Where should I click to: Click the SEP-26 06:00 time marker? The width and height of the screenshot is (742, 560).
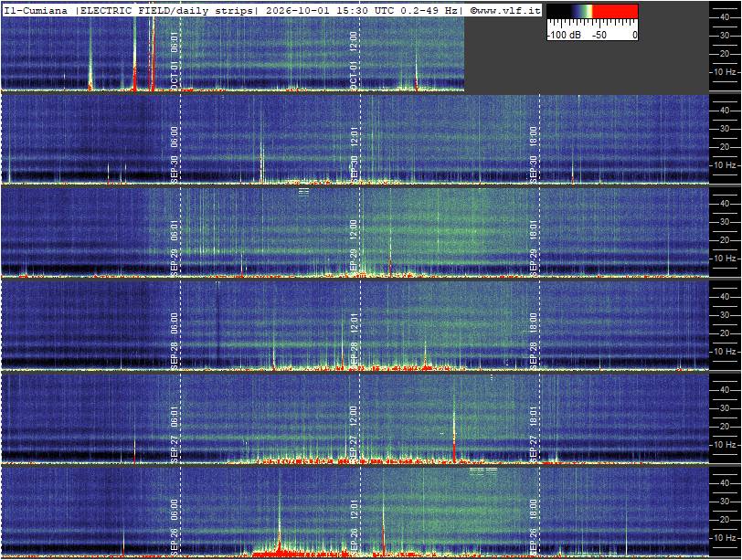click(175, 528)
